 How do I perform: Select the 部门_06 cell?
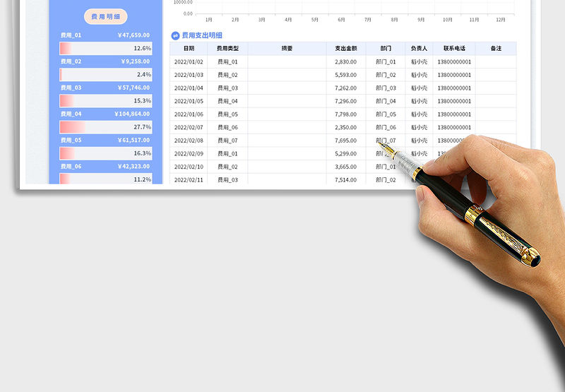(386, 127)
